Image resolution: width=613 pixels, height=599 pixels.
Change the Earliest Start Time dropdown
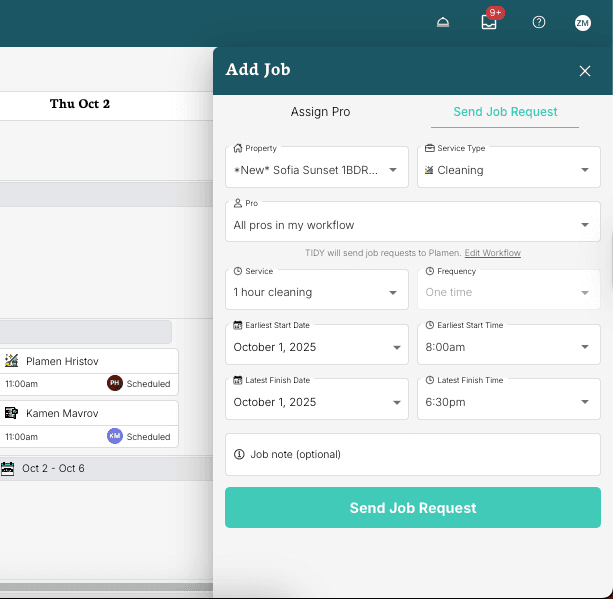coord(508,347)
